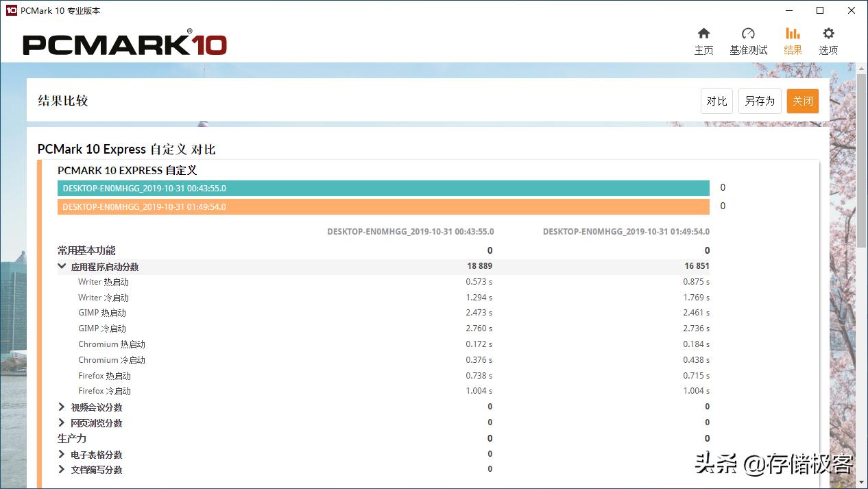Click the 0.573 s value

coord(479,282)
